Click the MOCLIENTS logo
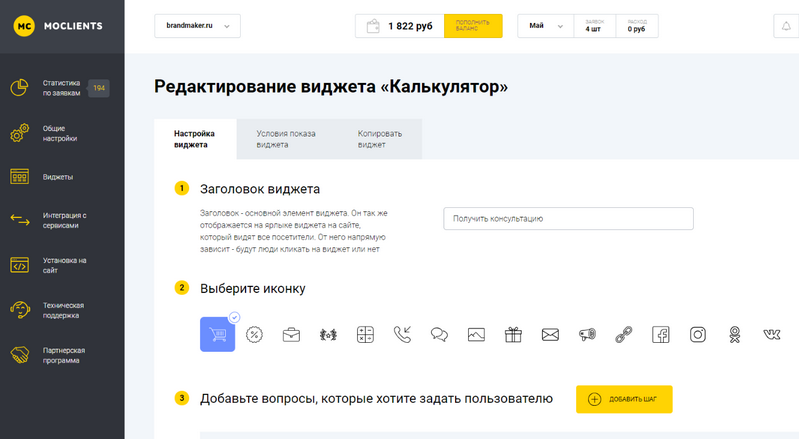This screenshot has height=439, width=799. click(x=58, y=26)
